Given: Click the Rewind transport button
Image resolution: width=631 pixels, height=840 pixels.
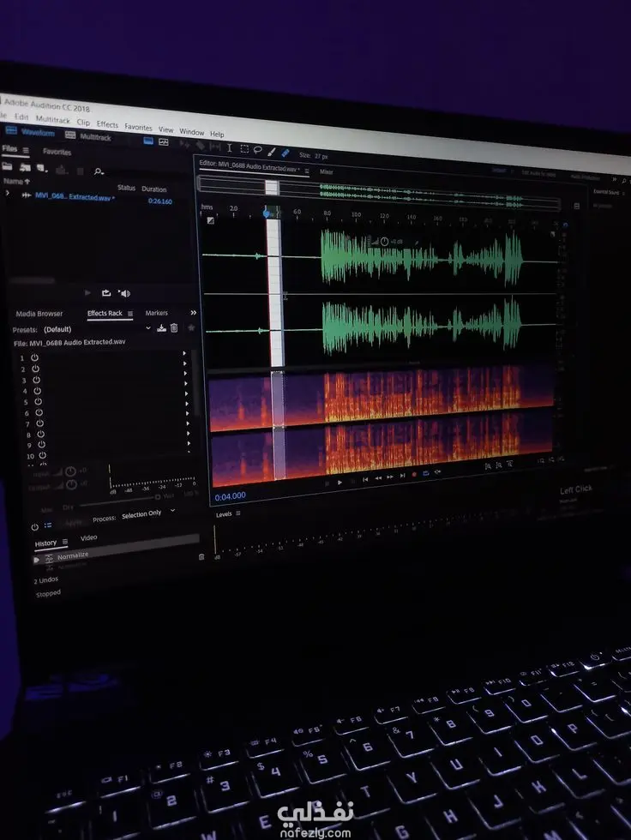Looking at the screenshot, I should click(x=378, y=478).
